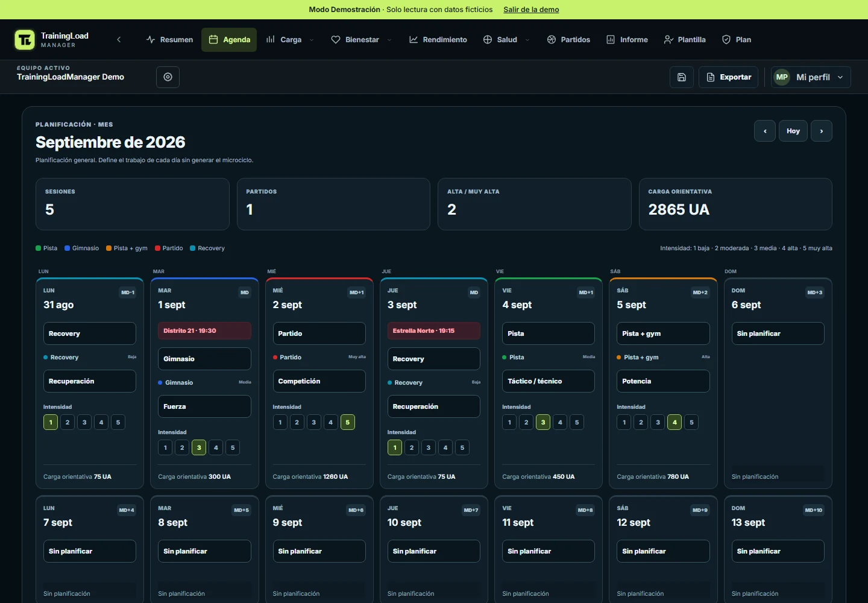This screenshot has height=603, width=868.
Task: Open the team settings gear icon
Action: click(x=168, y=77)
